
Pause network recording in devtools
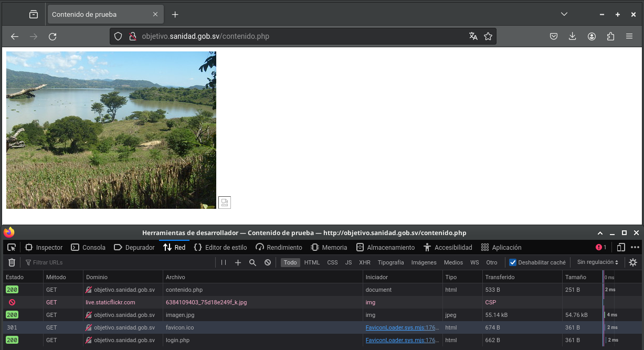[224, 262]
